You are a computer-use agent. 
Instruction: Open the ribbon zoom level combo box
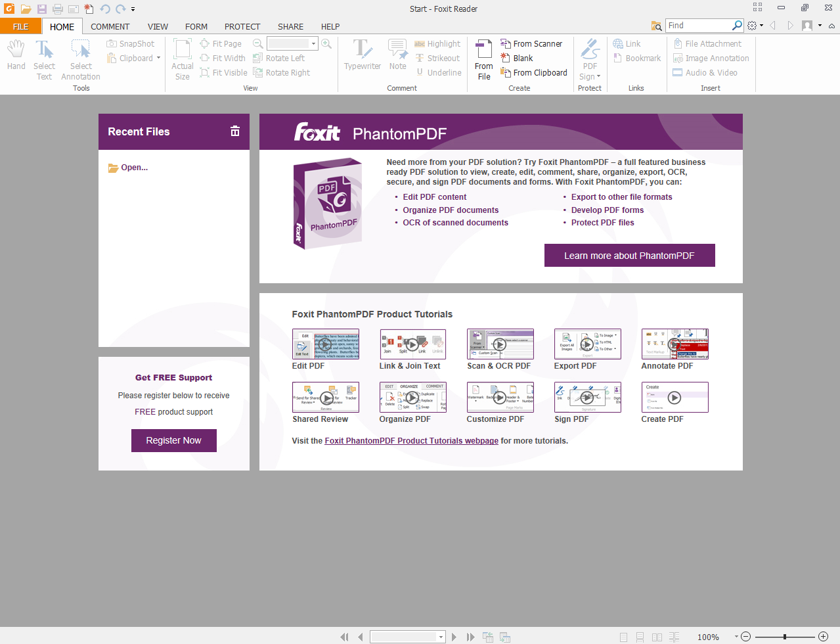coord(292,44)
